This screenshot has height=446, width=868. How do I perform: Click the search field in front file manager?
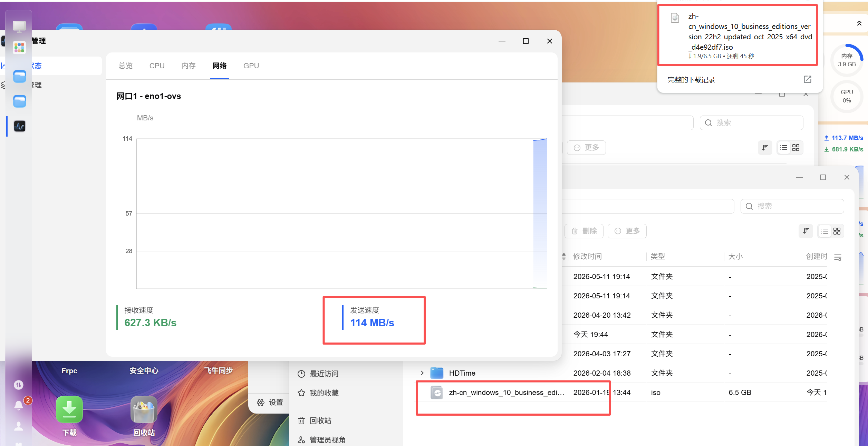tap(792, 206)
